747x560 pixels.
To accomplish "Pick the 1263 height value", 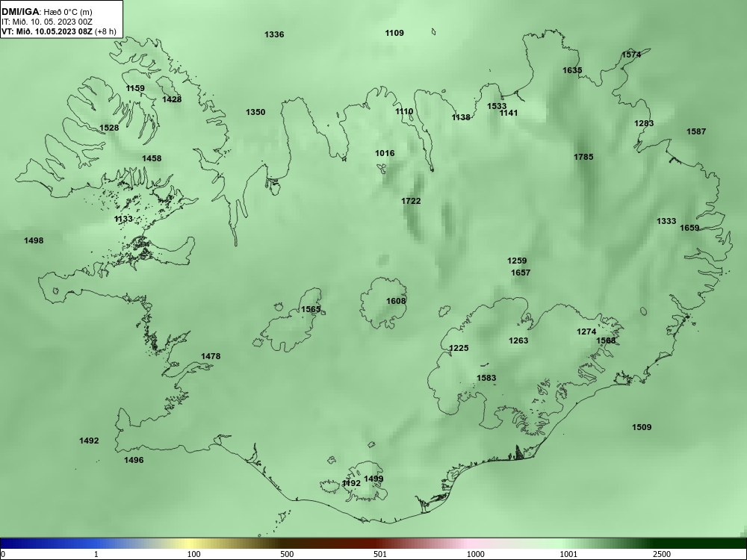I will click(x=518, y=340).
